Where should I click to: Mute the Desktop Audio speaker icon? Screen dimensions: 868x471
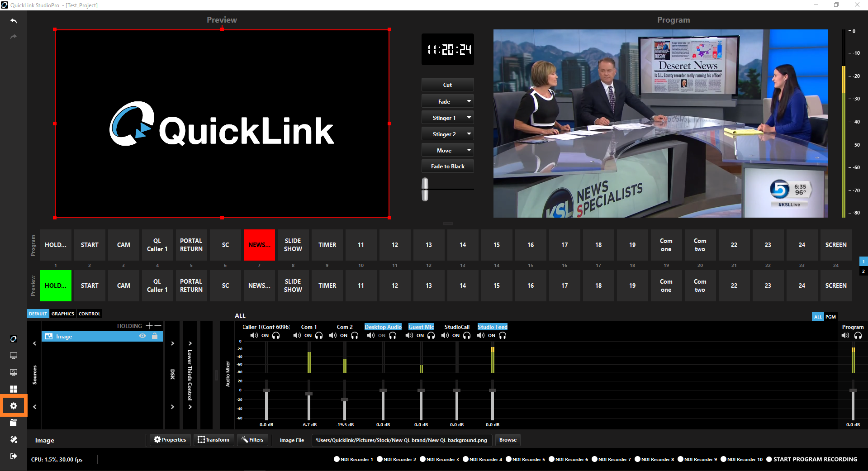click(371, 335)
